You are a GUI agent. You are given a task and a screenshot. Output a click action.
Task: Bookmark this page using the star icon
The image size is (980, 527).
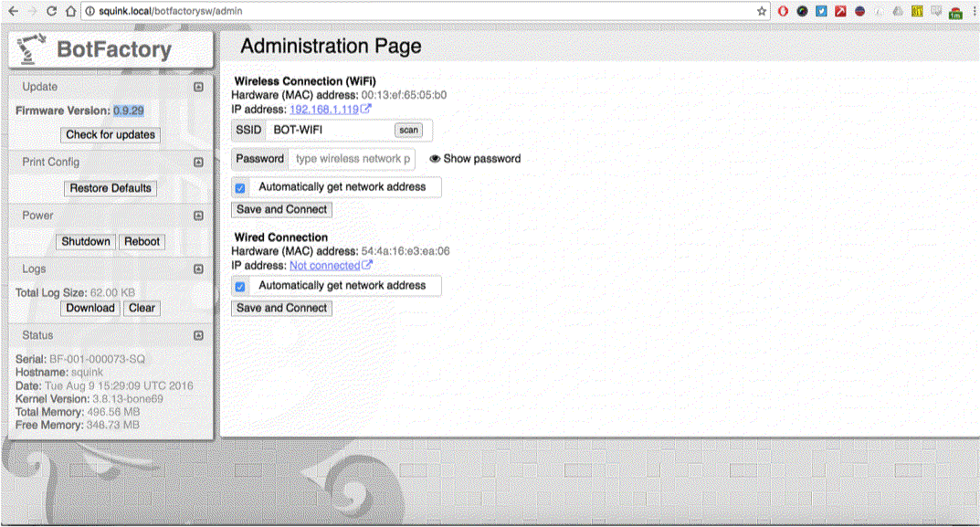coord(761,11)
